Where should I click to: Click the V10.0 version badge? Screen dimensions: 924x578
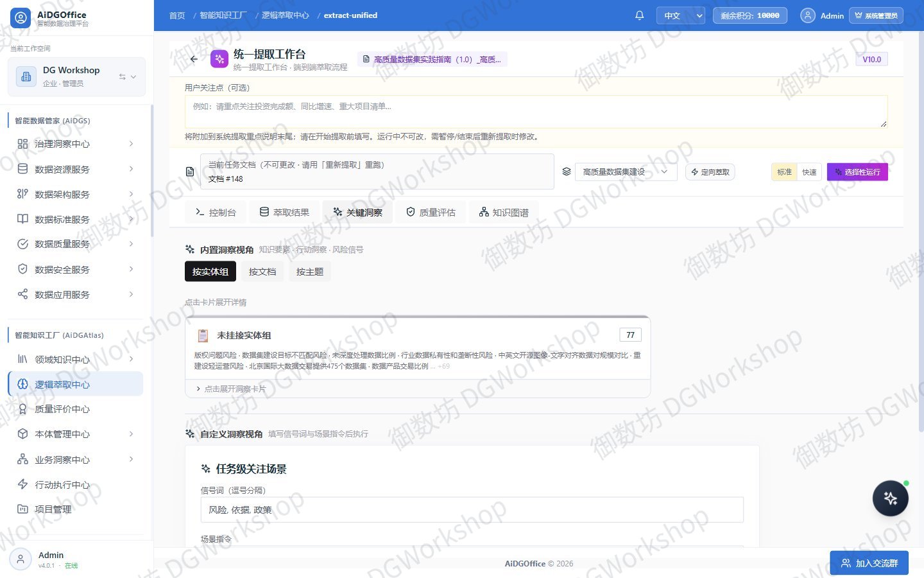coord(871,59)
